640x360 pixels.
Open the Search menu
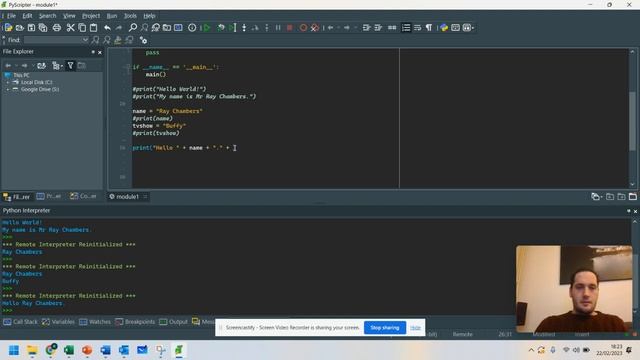tap(48, 16)
